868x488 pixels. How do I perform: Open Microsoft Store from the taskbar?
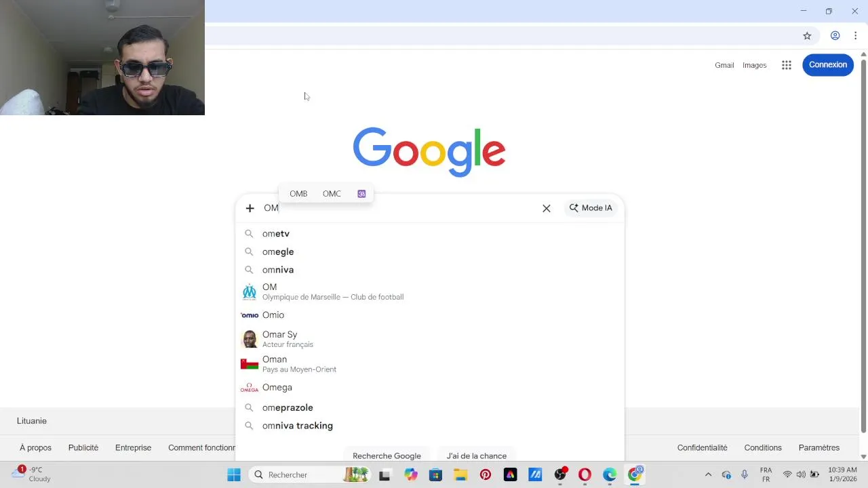point(435,474)
